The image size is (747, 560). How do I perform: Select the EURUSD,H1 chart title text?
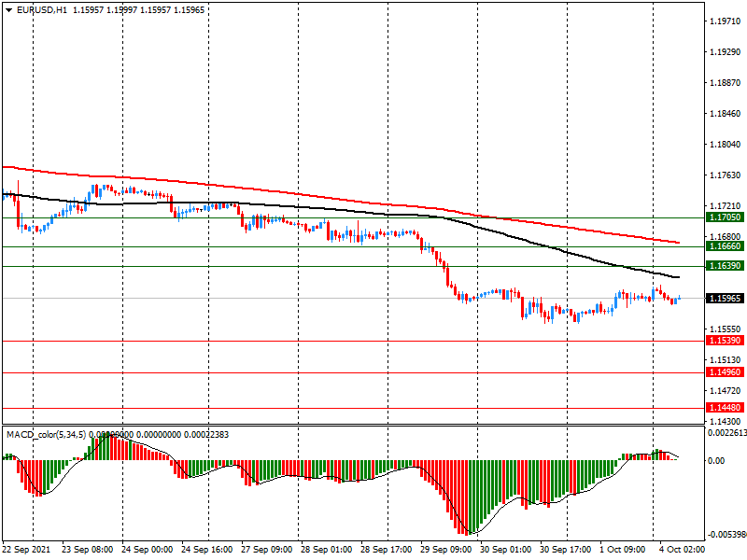42,10
